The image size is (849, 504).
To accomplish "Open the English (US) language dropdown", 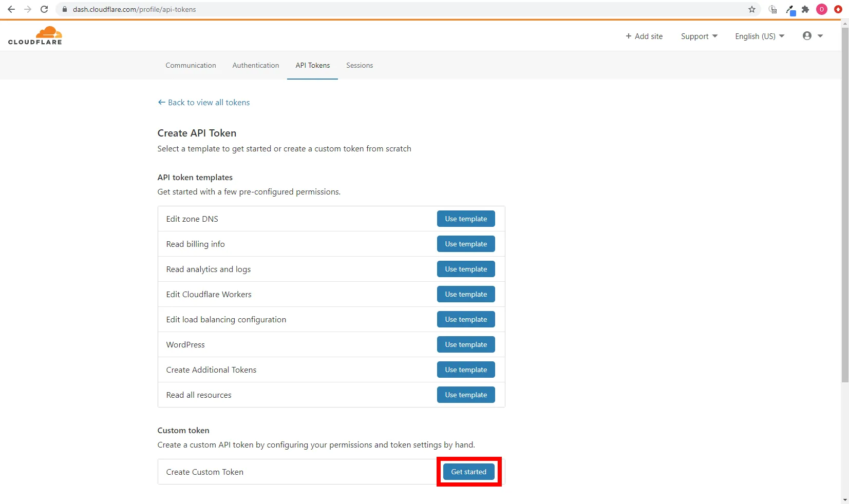I will (759, 36).
